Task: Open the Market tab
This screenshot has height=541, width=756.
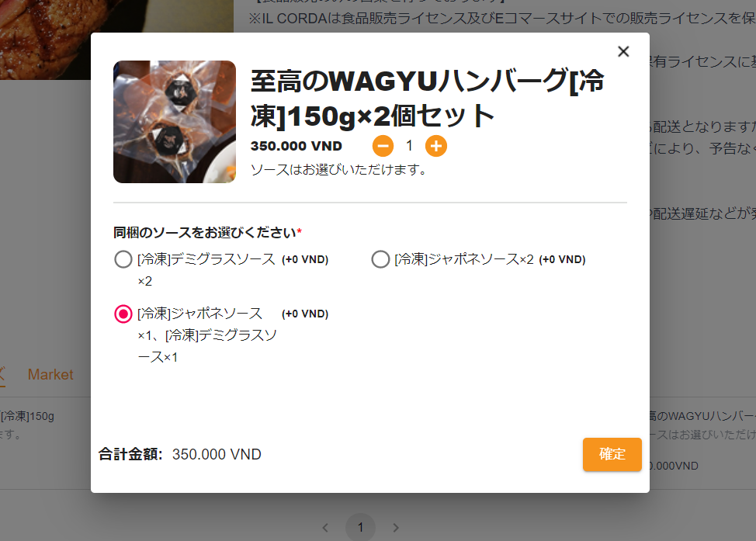Action: [x=50, y=375]
